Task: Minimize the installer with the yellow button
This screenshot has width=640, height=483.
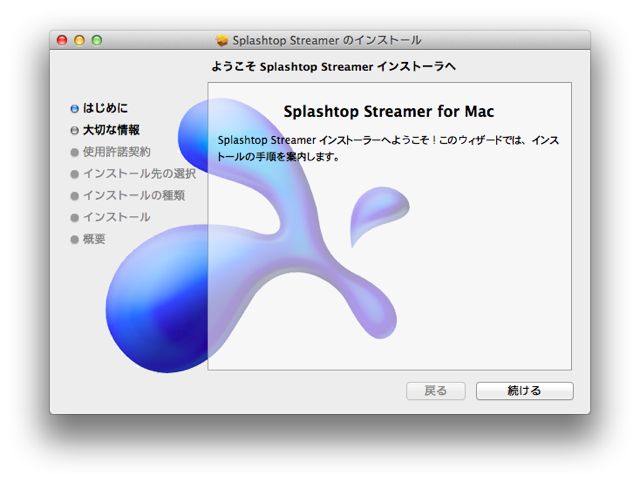Action: pos(80,40)
